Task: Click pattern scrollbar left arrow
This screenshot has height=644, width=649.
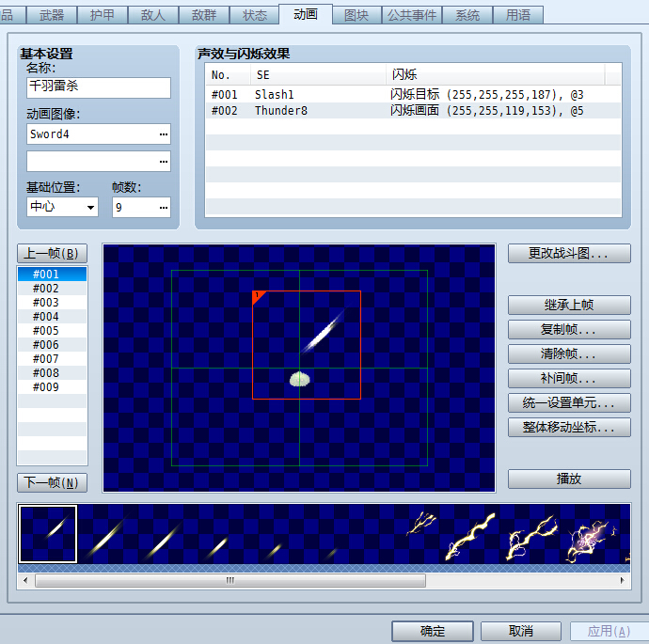Action: click(x=25, y=580)
